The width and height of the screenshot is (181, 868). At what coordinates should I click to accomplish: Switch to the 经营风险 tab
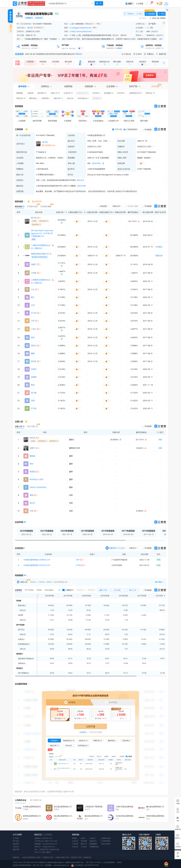click(x=68, y=86)
